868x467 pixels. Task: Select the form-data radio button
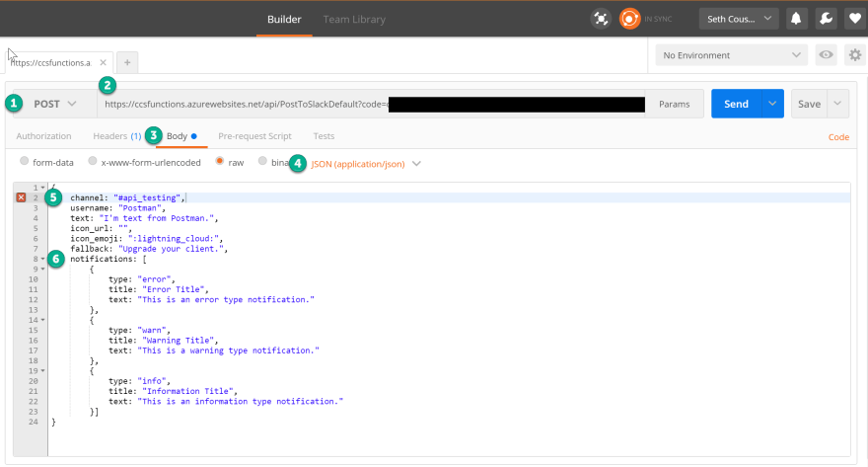pos(25,162)
